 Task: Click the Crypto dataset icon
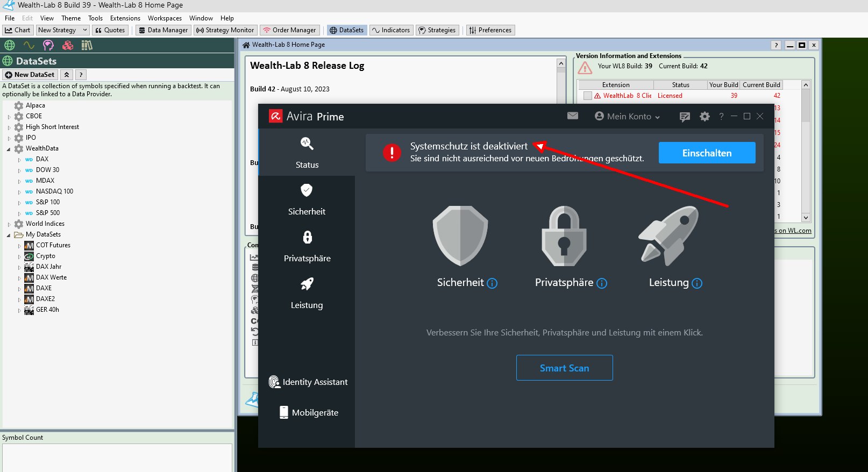29,256
